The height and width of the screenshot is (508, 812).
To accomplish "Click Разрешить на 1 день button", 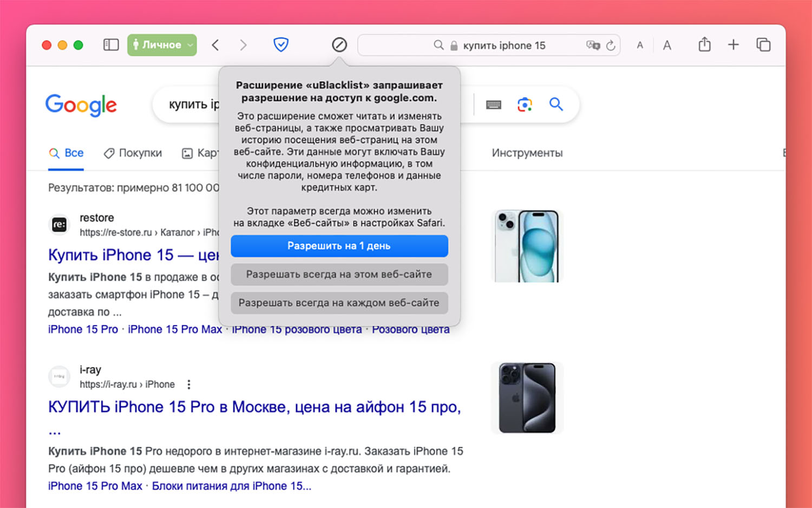I will (x=339, y=246).
